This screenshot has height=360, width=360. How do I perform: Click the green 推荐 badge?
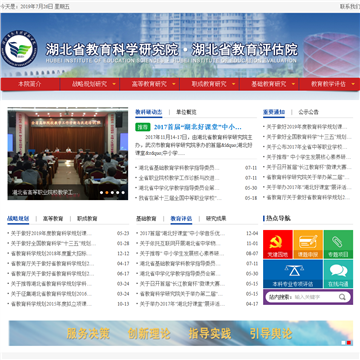(143, 127)
